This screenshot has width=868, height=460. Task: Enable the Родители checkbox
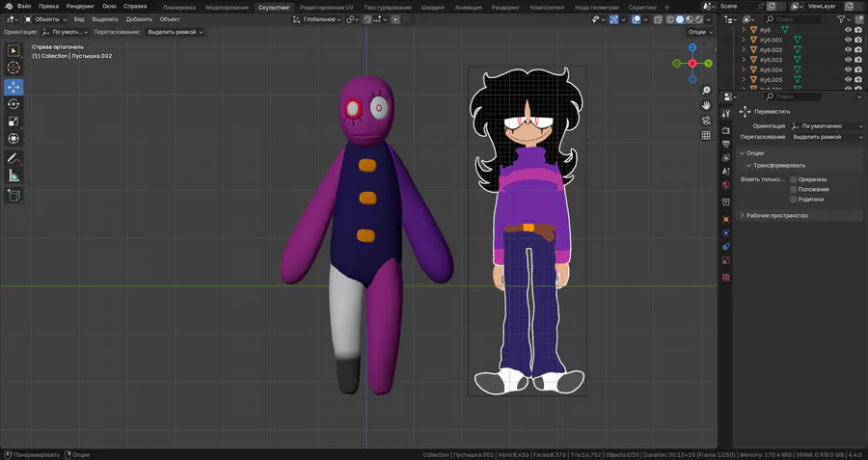click(x=794, y=200)
